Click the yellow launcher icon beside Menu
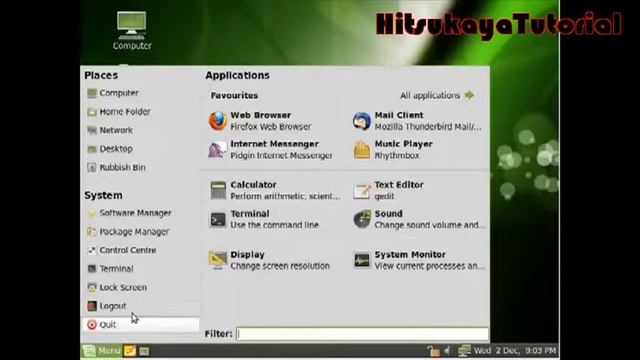The height and width of the screenshot is (360, 640). pos(130,351)
